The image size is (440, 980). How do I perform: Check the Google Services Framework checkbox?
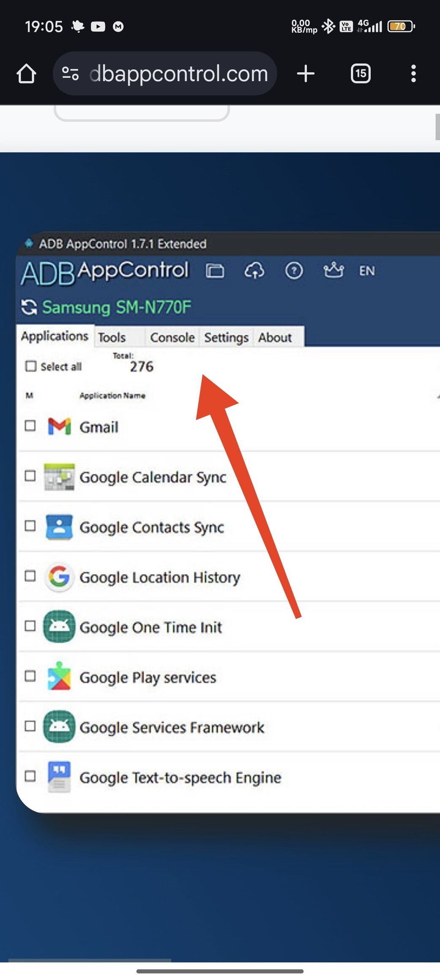[x=30, y=726]
